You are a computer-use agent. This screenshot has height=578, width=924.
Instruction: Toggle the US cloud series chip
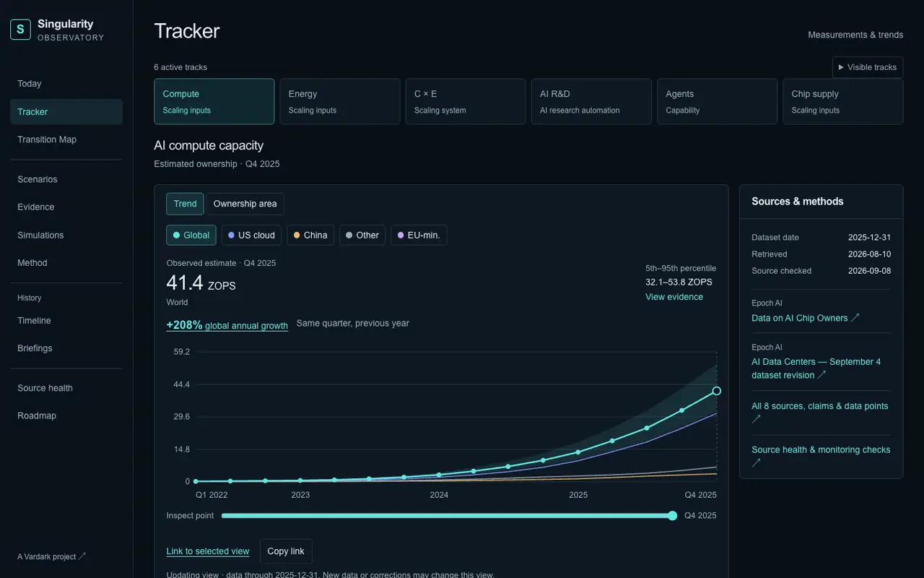click(x=251, y=236)
